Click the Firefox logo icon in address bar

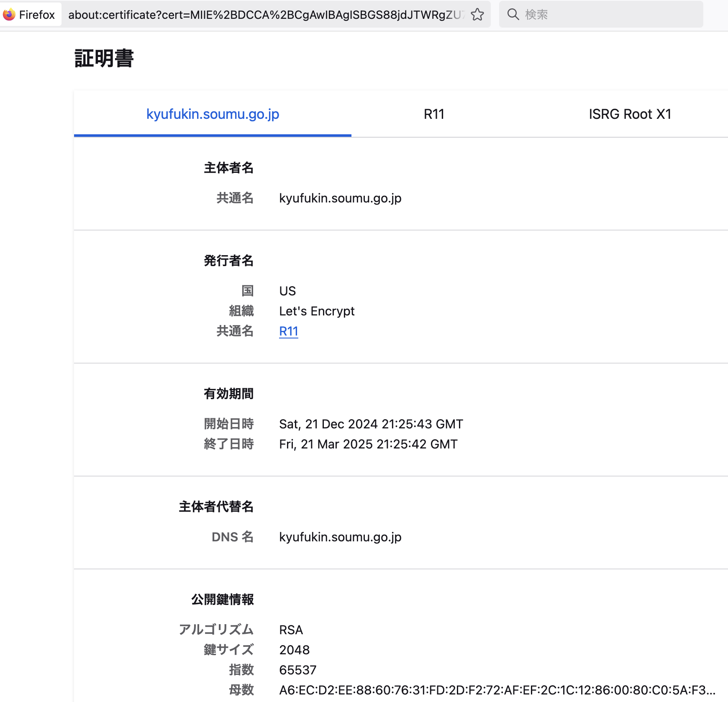point(9,15)
